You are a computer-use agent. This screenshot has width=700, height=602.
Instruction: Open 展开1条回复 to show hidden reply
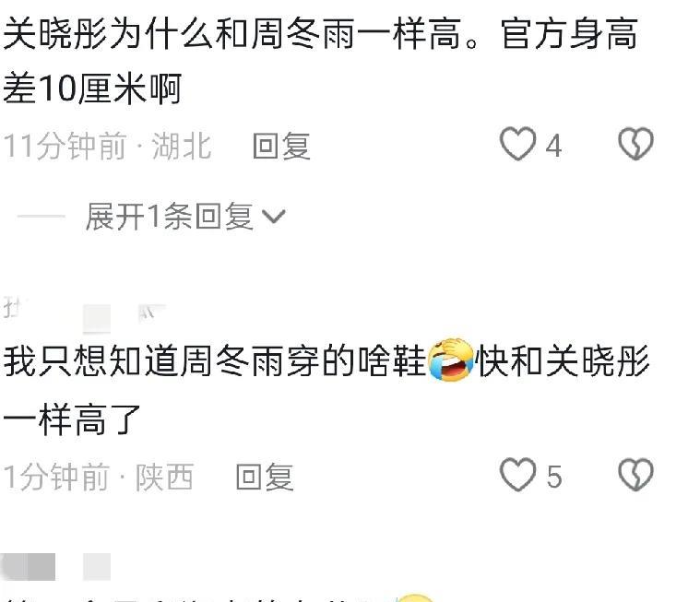point(170,217)
